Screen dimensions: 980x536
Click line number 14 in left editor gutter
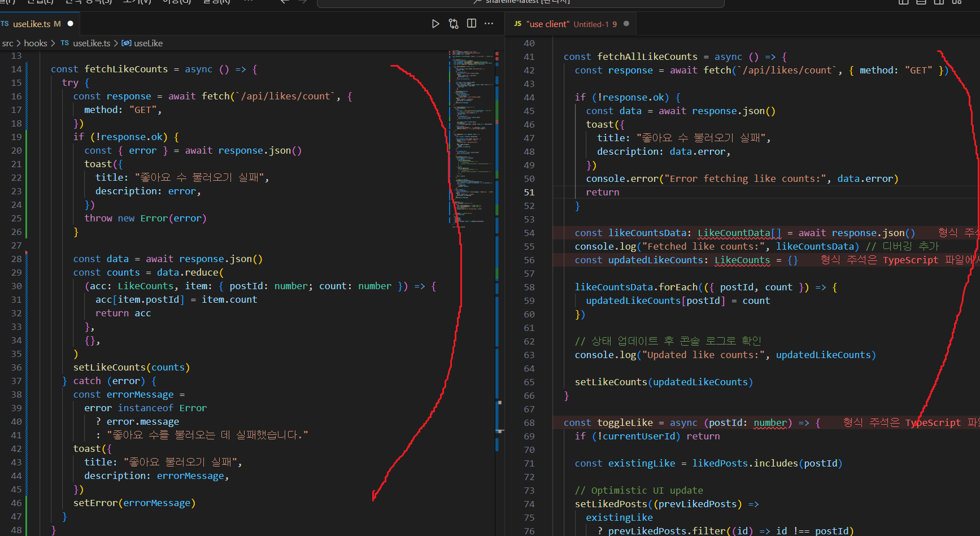pos(16,69)
